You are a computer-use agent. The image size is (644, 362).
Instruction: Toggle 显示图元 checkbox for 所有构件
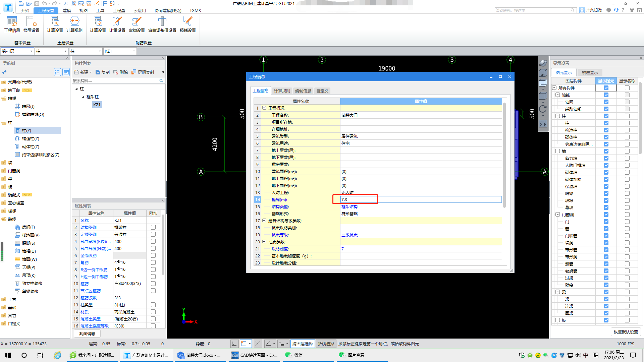(606, 88)
